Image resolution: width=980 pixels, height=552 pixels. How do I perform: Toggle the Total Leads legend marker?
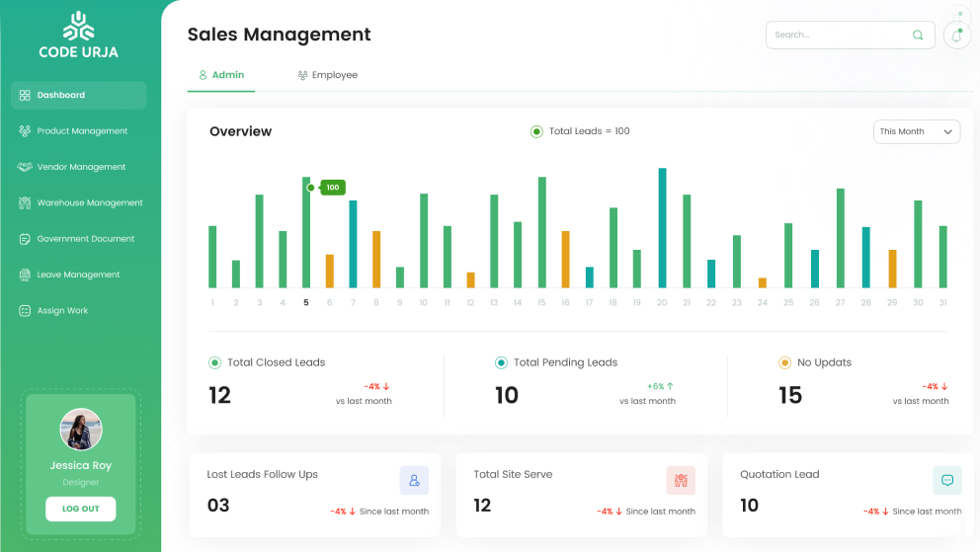[536, 131]
